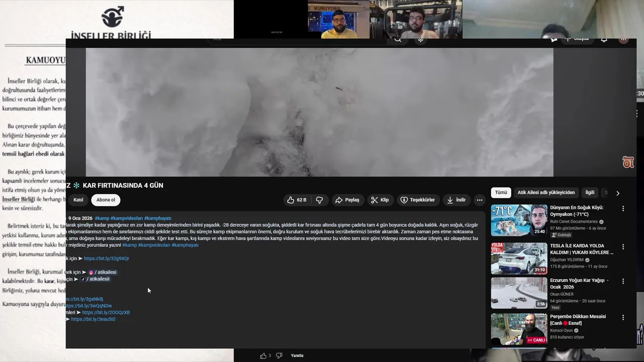Click the İnseller Birliği logo in background document
This screenshot has width=644, height=362.
click(x=113, y=17)
